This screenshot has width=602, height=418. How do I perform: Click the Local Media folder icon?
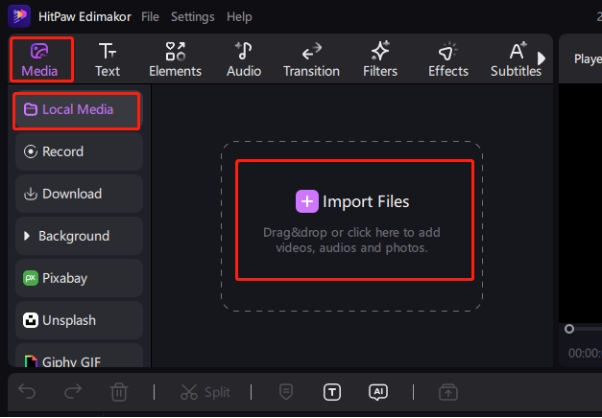pos(30,109)
